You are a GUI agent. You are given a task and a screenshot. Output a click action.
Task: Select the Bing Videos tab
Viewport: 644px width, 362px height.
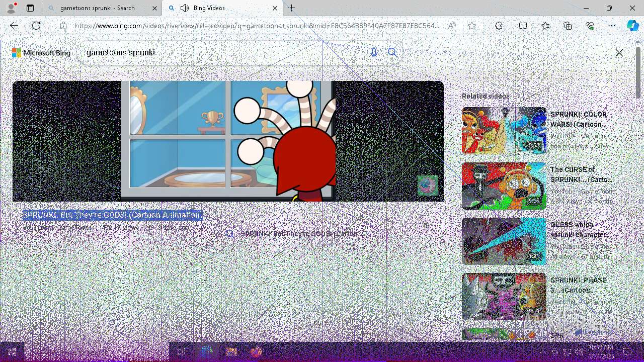(x=223, y=8)
